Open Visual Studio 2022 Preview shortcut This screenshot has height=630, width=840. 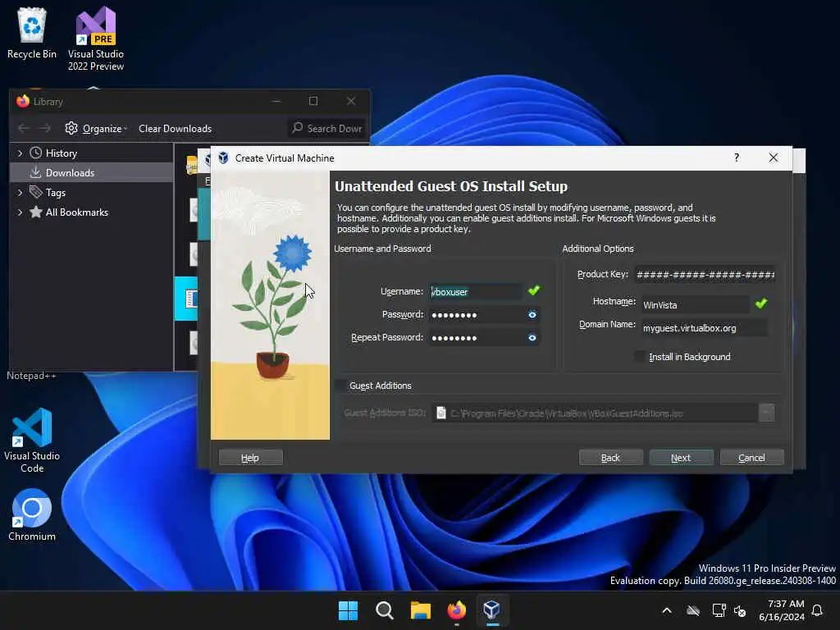coord(96,39)
